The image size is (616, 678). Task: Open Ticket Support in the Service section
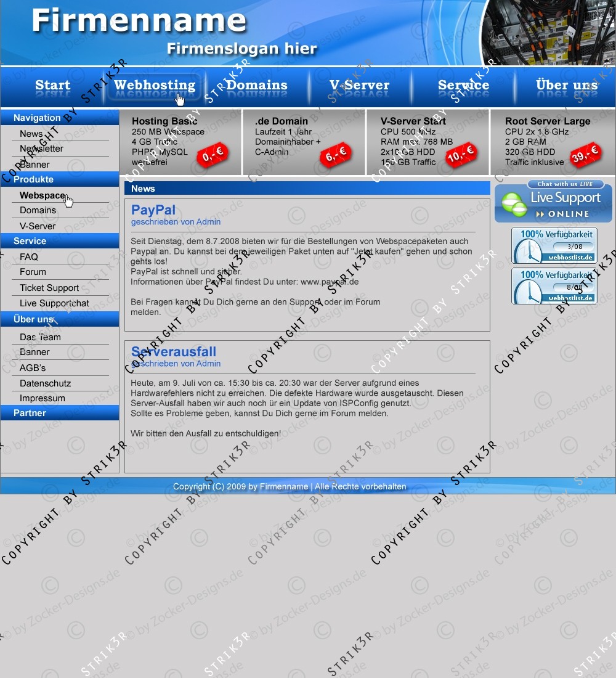coord(49,288)
